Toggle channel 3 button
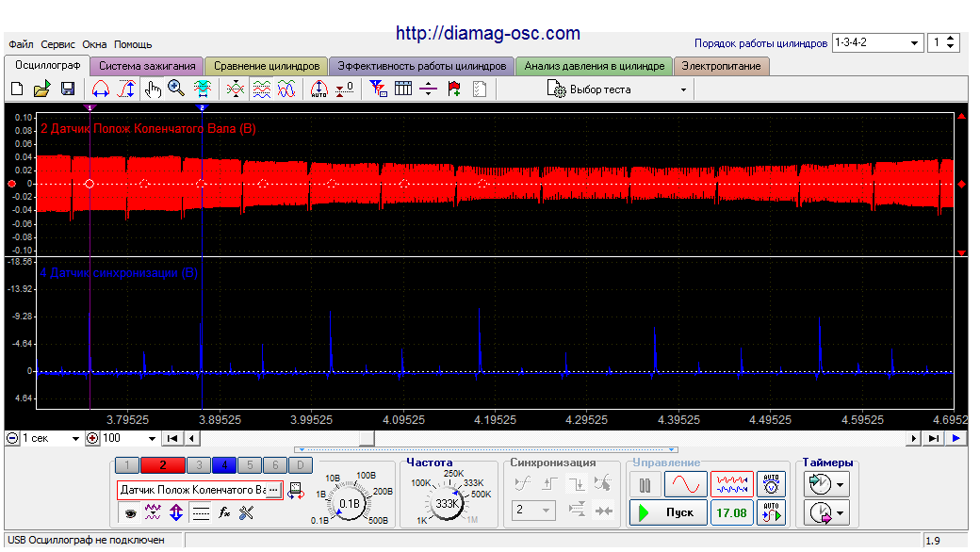980x552 pixels. pyautogui.click(x=200, y=465)
